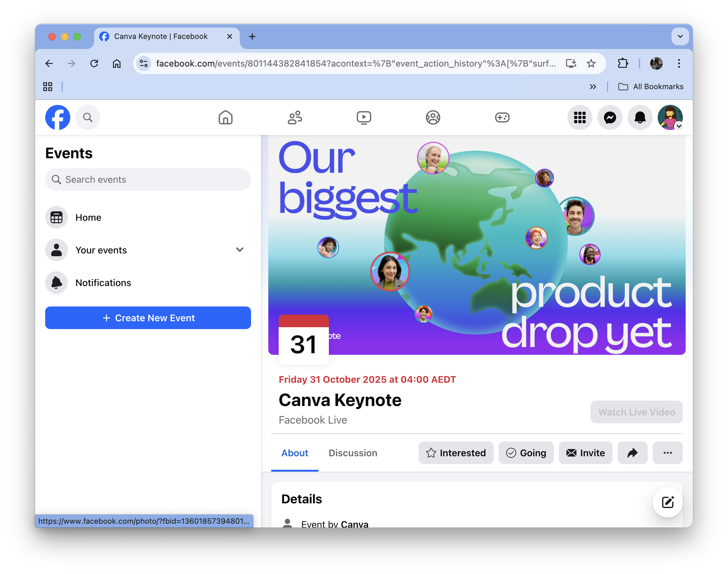
Task: Open the All Bookmarks folder
Action: (x=650, y=86)
